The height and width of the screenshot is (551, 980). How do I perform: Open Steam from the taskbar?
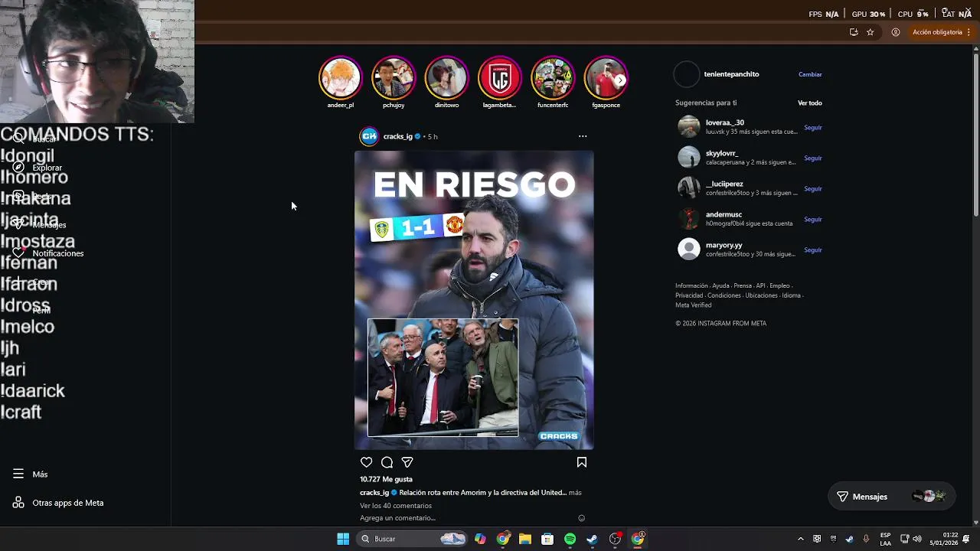point(592,539)
